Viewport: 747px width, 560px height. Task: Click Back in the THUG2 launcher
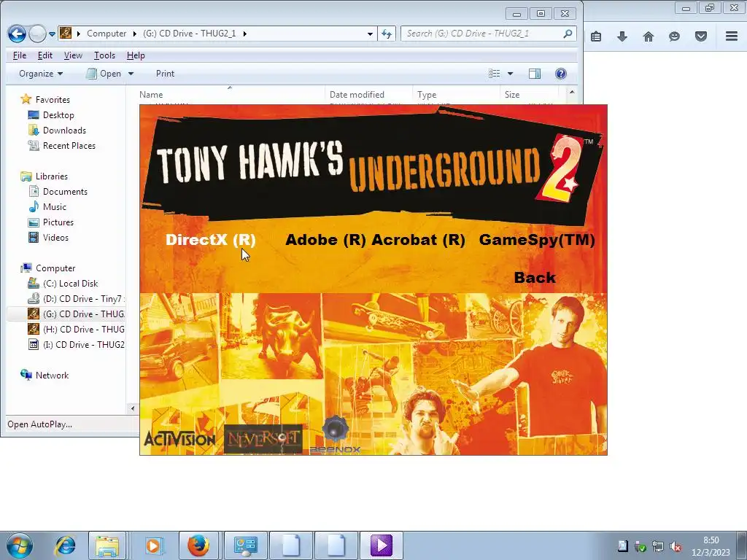pyautogui.click(x=535, y=278)
